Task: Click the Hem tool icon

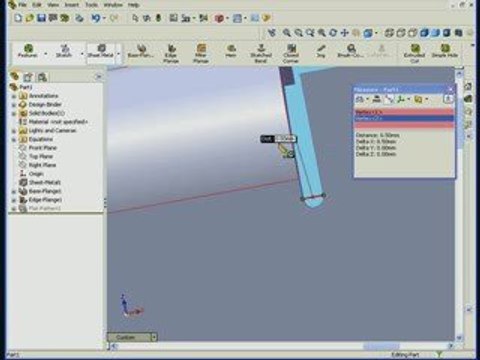Action: 231,52
